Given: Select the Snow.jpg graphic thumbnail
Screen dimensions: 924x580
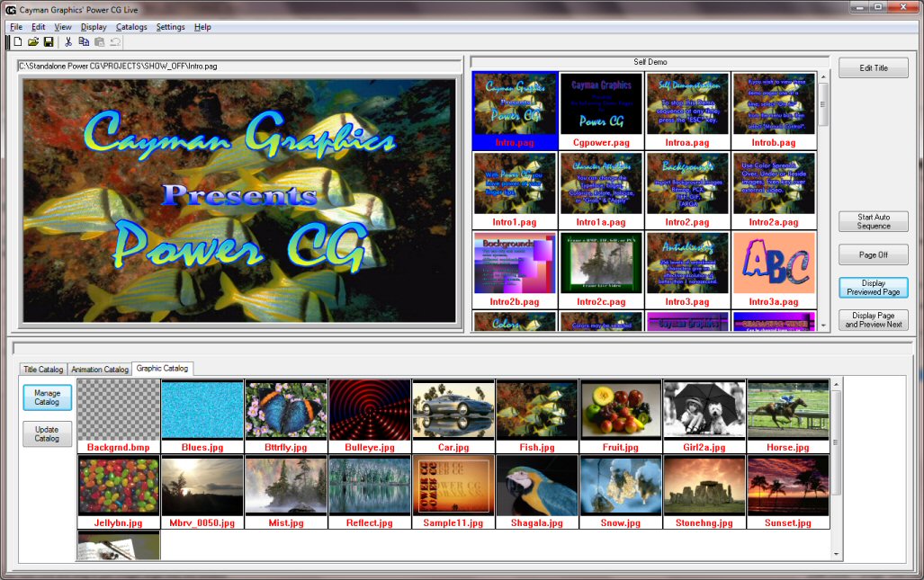Looking at the screenshot, I should click(621, 492).
